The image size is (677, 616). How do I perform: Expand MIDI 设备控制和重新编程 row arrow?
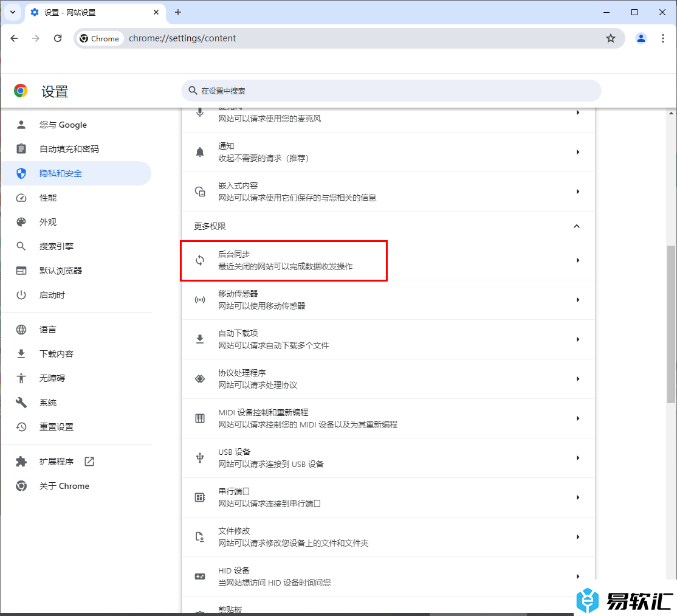[578, 418]
